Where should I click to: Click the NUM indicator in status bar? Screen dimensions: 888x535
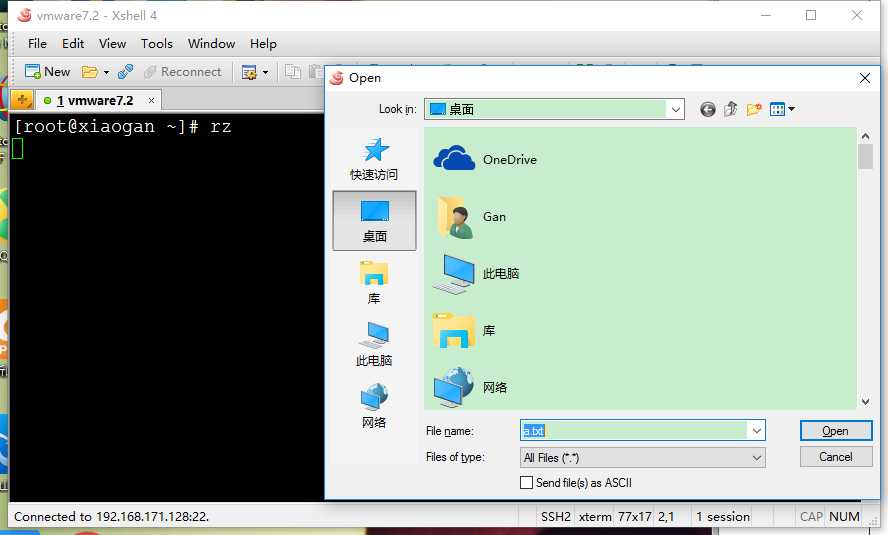pos(844,516)
